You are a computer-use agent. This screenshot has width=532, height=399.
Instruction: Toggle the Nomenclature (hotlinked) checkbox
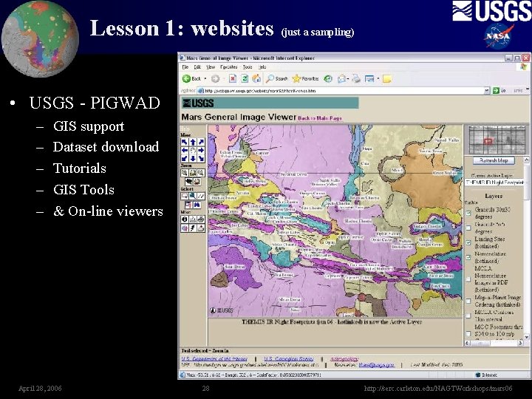pyautogui.click(x=468, y=258)
